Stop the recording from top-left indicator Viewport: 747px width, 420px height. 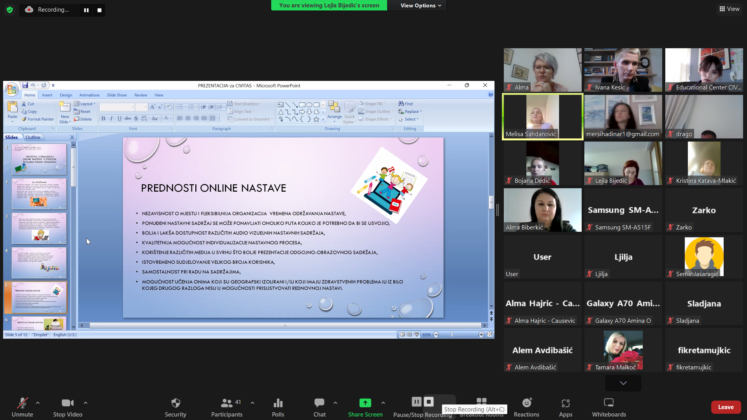tap(99, 10)
